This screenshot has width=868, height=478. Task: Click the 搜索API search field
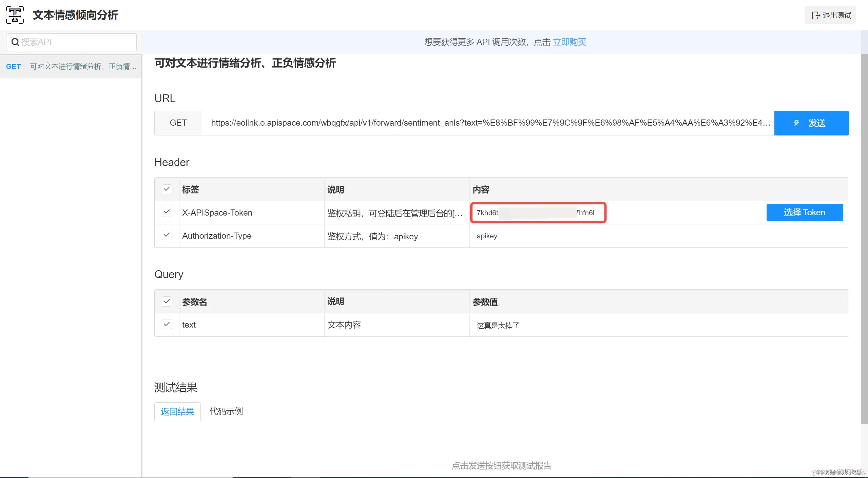tap(77, 42)
